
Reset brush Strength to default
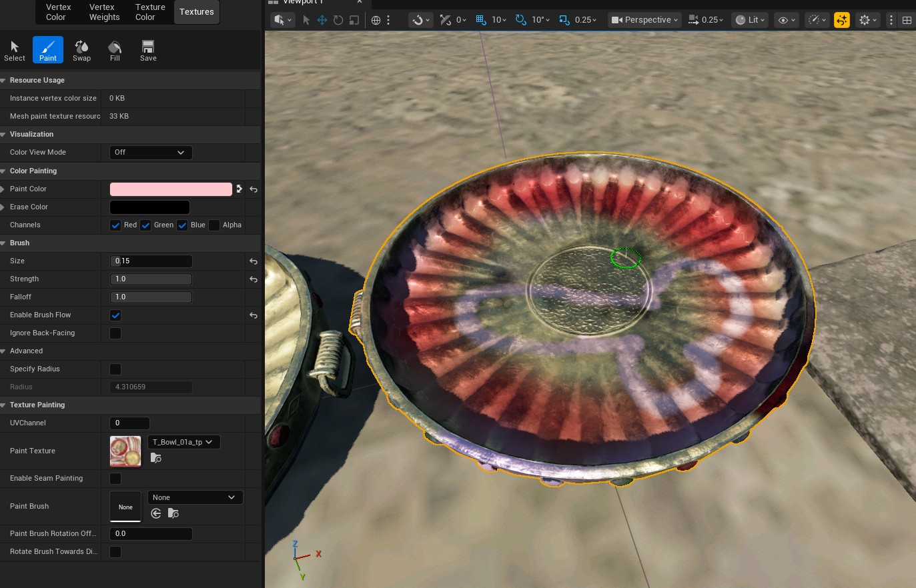(254, 279)
